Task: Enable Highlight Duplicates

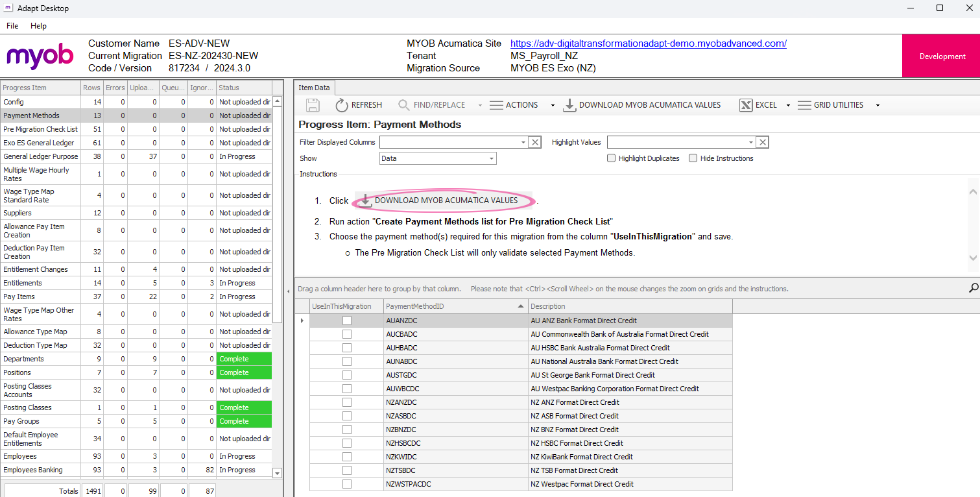Action: point(611,158)
